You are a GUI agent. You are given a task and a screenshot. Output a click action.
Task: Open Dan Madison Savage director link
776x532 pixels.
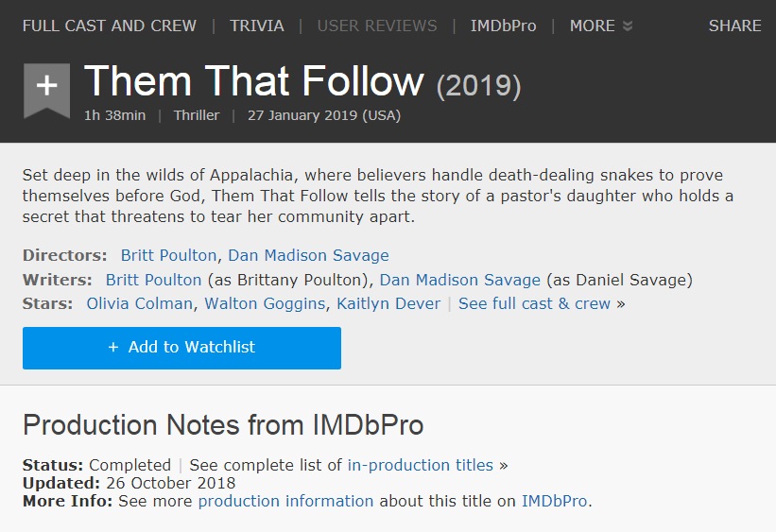click(308, 255)
